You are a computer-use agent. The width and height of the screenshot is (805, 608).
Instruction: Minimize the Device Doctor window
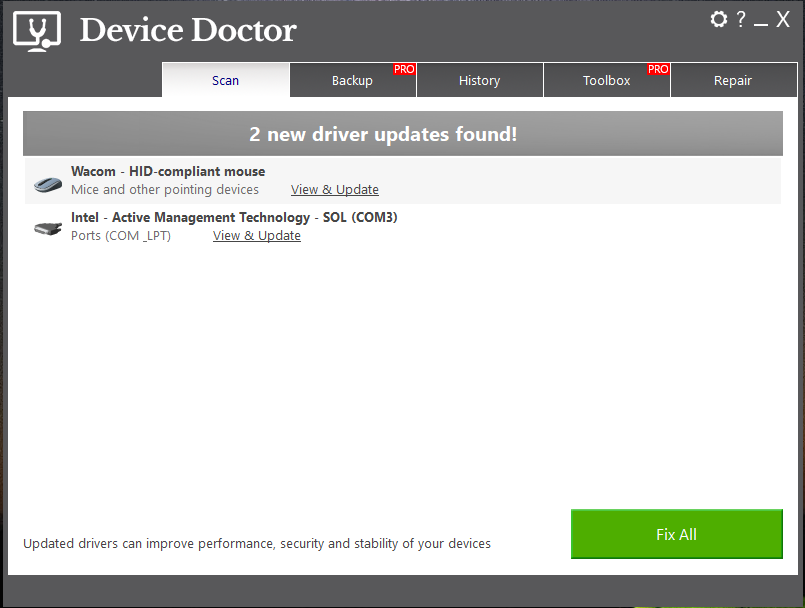tap(761, 24)
